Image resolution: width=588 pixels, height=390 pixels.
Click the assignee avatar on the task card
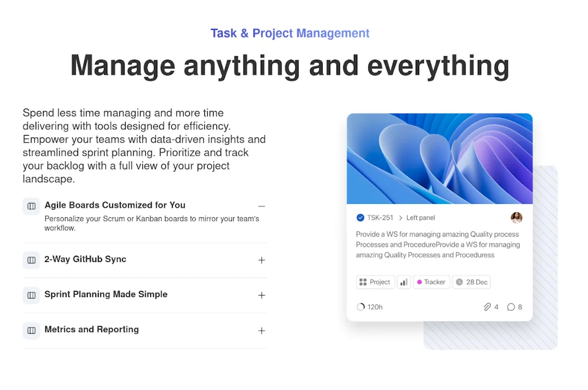pos(516,218)
